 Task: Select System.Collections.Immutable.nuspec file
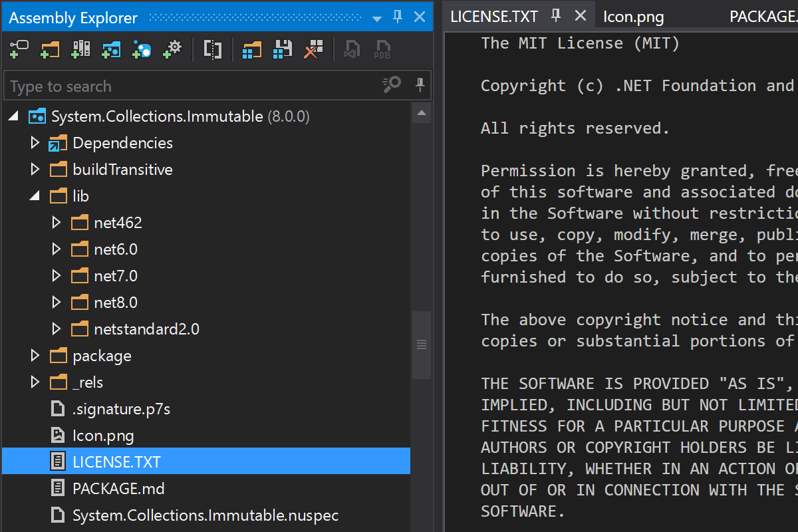tap(205, 515)
